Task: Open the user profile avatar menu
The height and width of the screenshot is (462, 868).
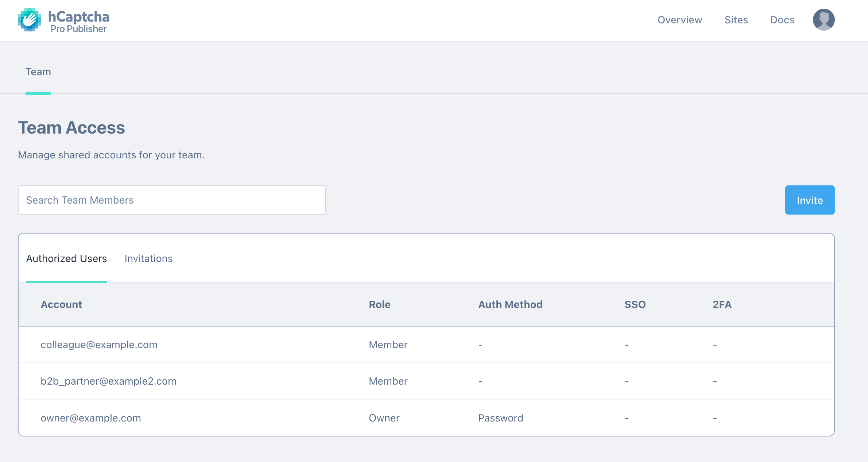Action: pos(824,20)
